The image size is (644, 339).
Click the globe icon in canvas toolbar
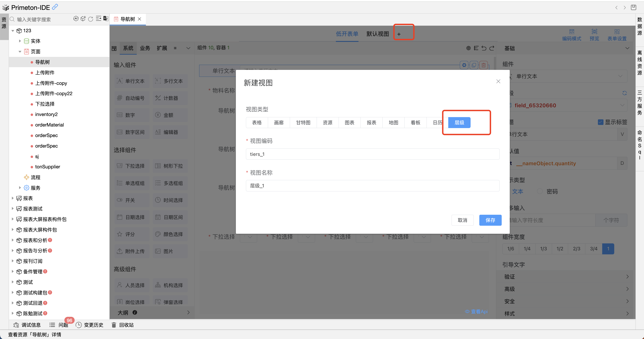[468, 48]
